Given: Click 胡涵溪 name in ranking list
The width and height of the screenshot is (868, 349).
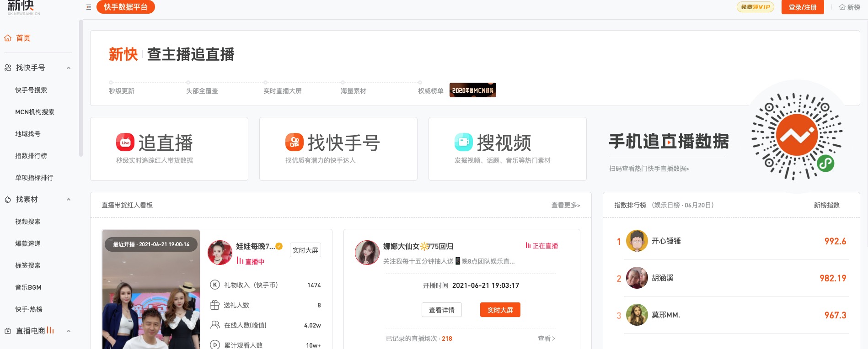Looking at the screenshot, I should click(663, 278).
